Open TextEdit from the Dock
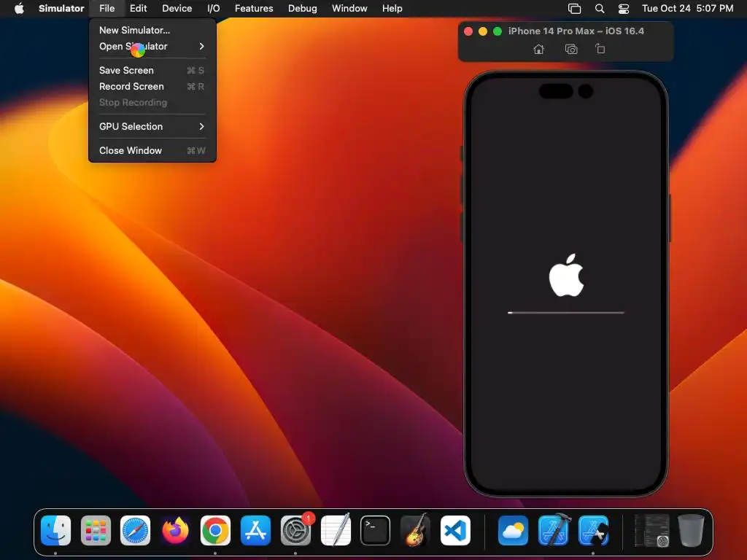The image size is (747, 560). click(336, 530)
